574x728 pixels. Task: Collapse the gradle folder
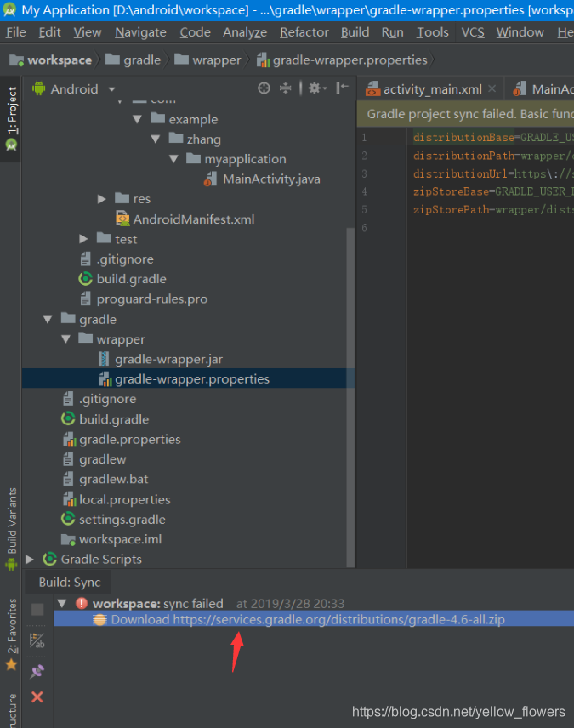[x=48, y=320]
